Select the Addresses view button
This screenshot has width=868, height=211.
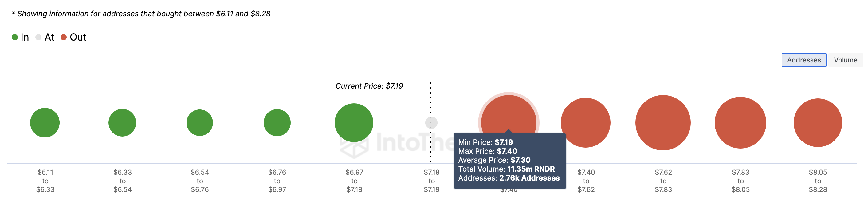[804, 60]
